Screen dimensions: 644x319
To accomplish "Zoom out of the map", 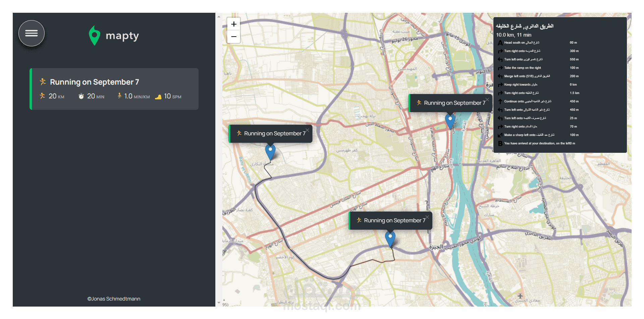I will (x=234, y=37).
